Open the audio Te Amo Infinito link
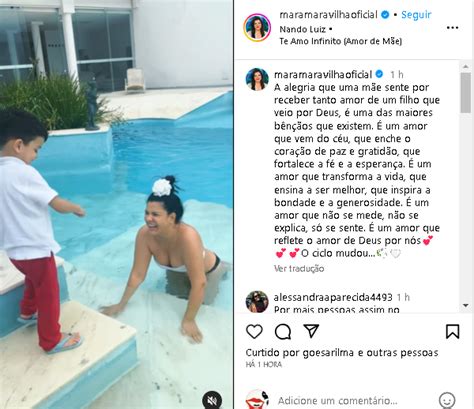Screen dimensions: 474x409 pyautogui.click(x=340, y=41)
